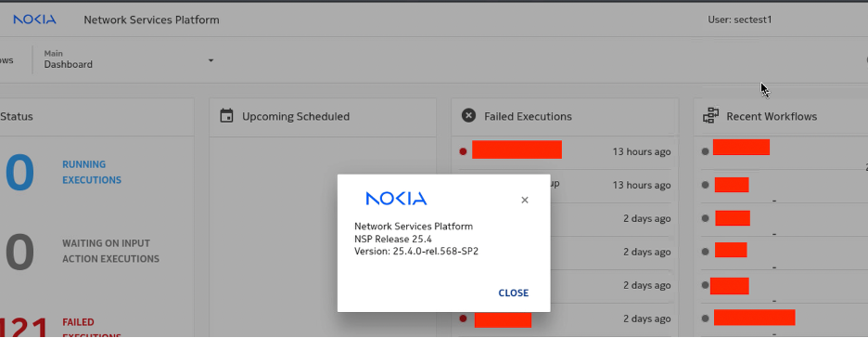The height and width of the screenshot is (338, 868).
Task: Click the CLOSE button in the dialog
Action: (513, 293)
